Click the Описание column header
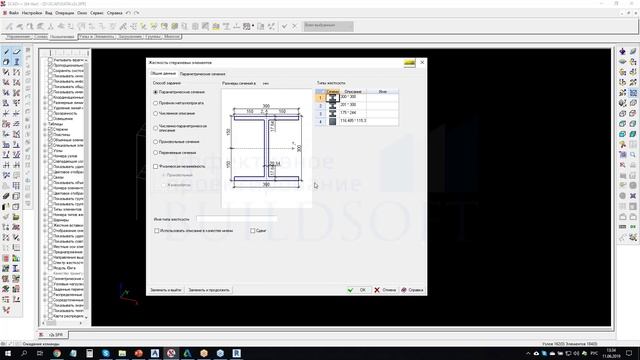 pyautogui.click(x=353, y=91)
